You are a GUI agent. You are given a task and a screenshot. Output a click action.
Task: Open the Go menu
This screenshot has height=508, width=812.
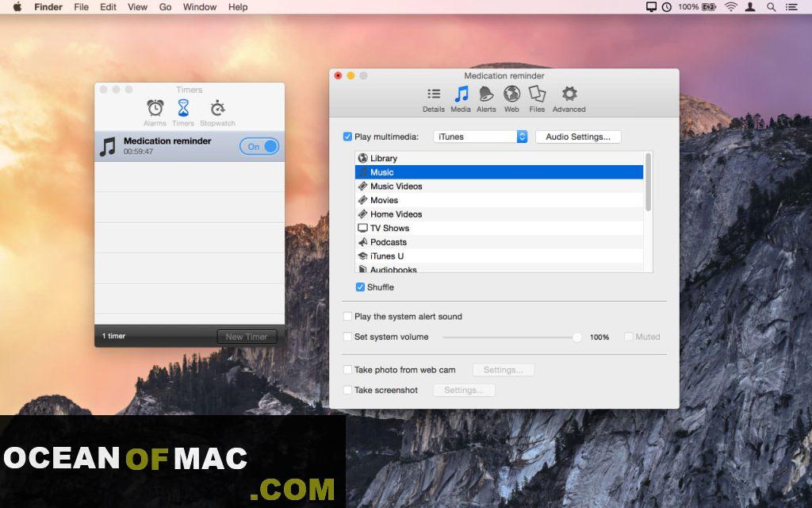(x=165, y=6)
